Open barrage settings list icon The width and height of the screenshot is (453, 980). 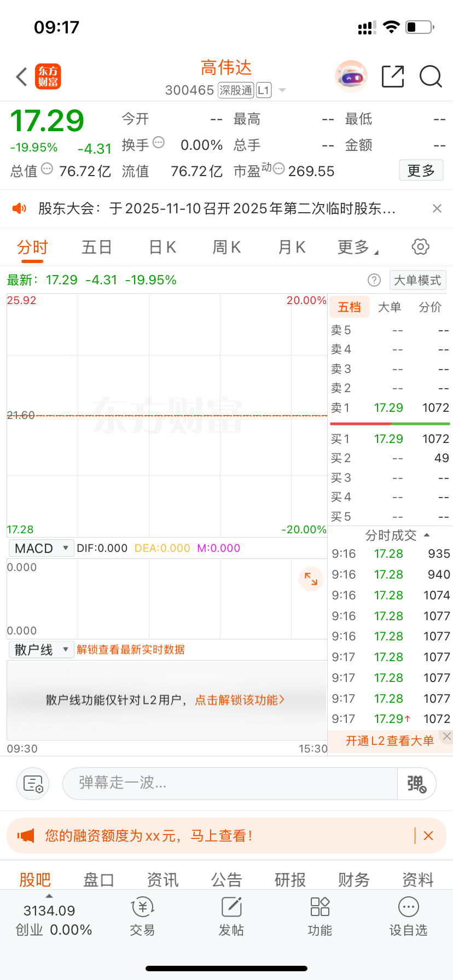point(33,784)
